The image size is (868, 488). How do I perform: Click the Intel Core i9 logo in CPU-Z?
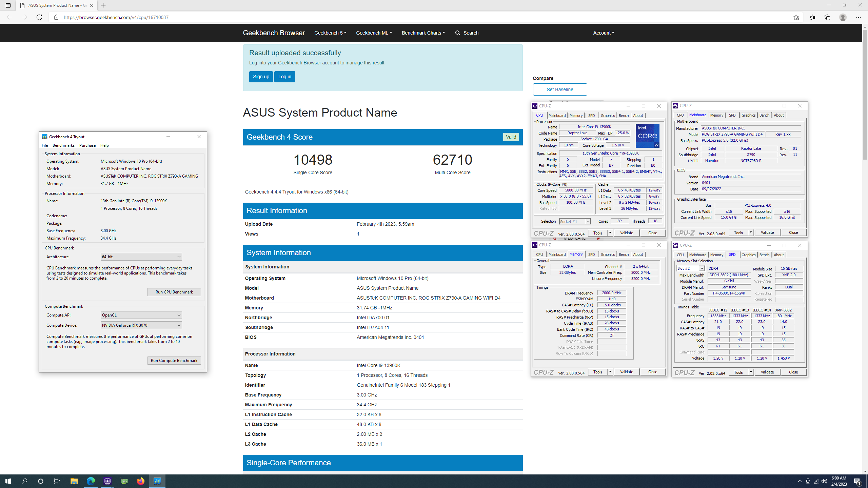647,136
